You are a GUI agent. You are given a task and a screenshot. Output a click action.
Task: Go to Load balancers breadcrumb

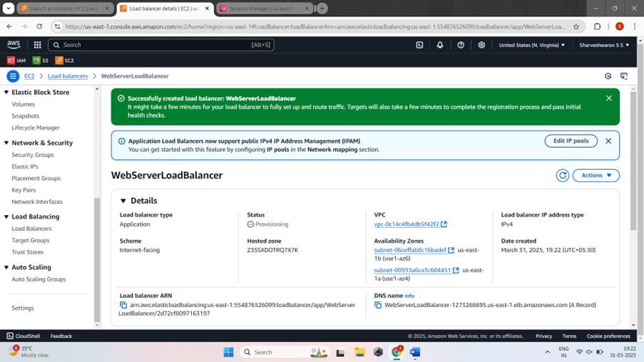pos(68,76)
